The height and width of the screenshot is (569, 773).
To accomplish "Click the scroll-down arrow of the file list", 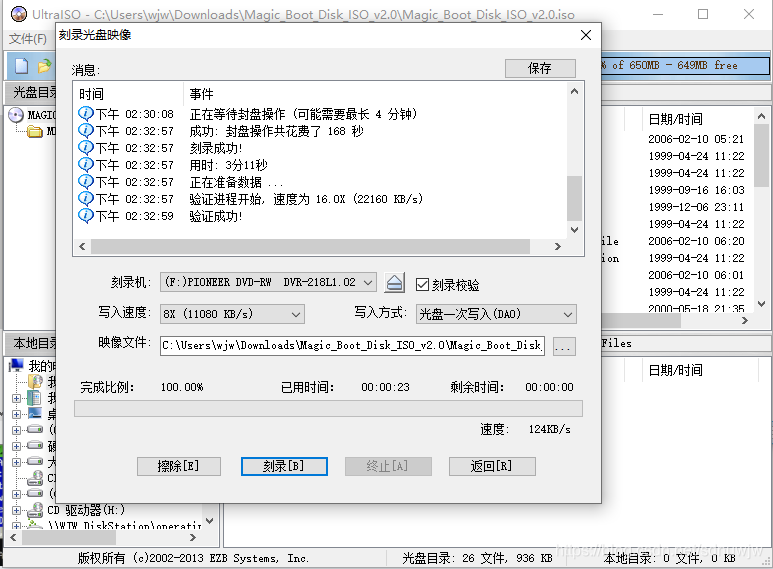I will click(x=762, y=304).
